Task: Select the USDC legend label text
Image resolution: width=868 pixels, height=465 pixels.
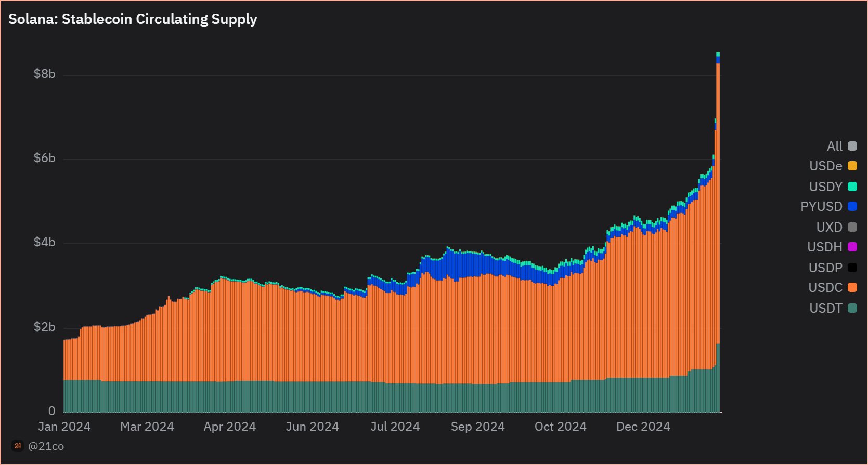Action: pyautogui.click(x=825, y=287)
